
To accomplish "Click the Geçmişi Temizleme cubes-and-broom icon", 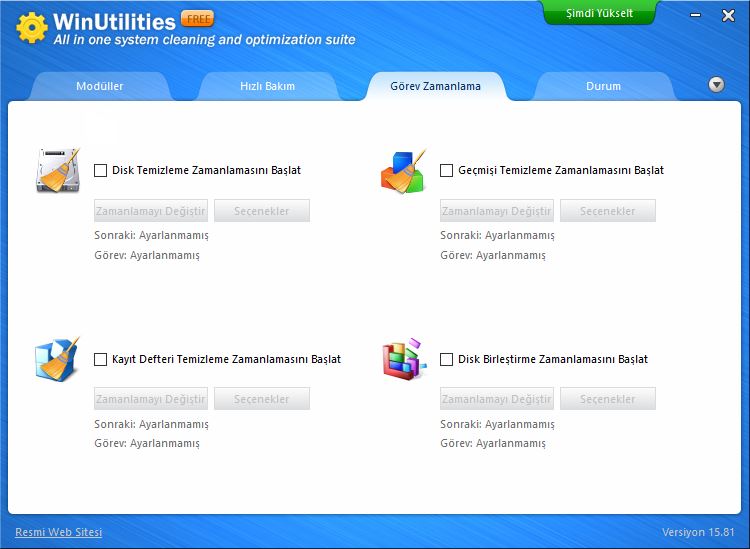I will click(x=403, y=171).
